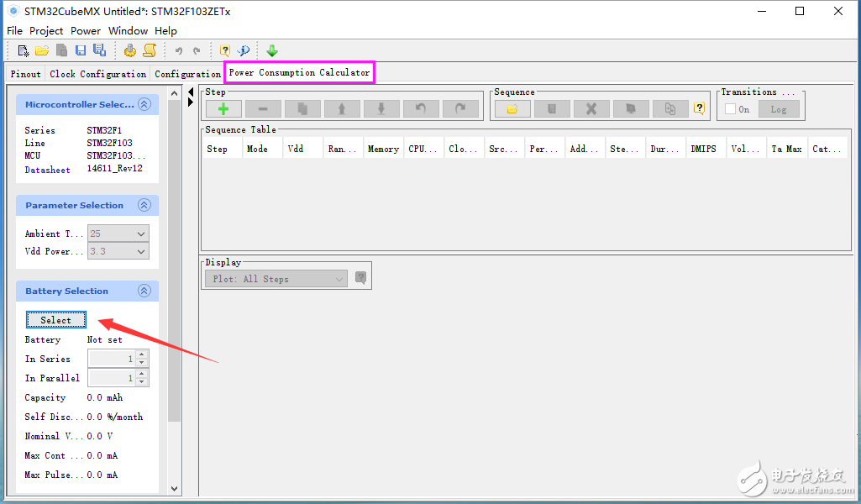Open Sequence help question mark
The width and height of the screenshot is (861, 504).
point(699,108)
